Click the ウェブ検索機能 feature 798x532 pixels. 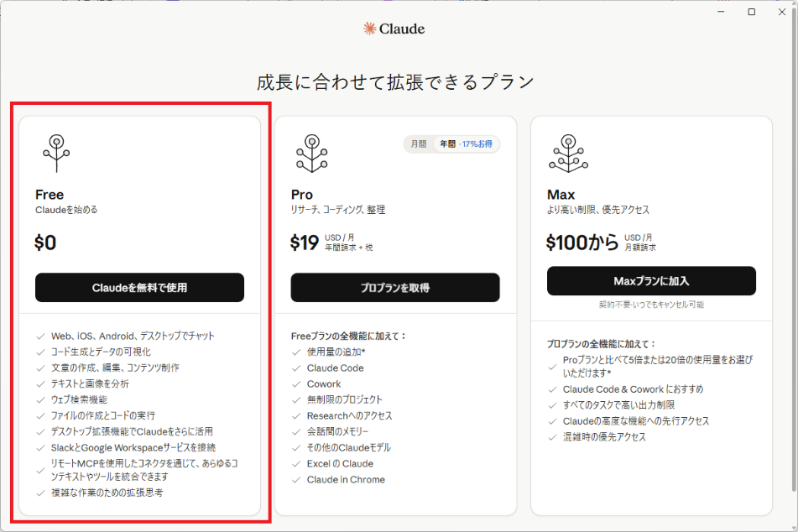click(79, 399)
